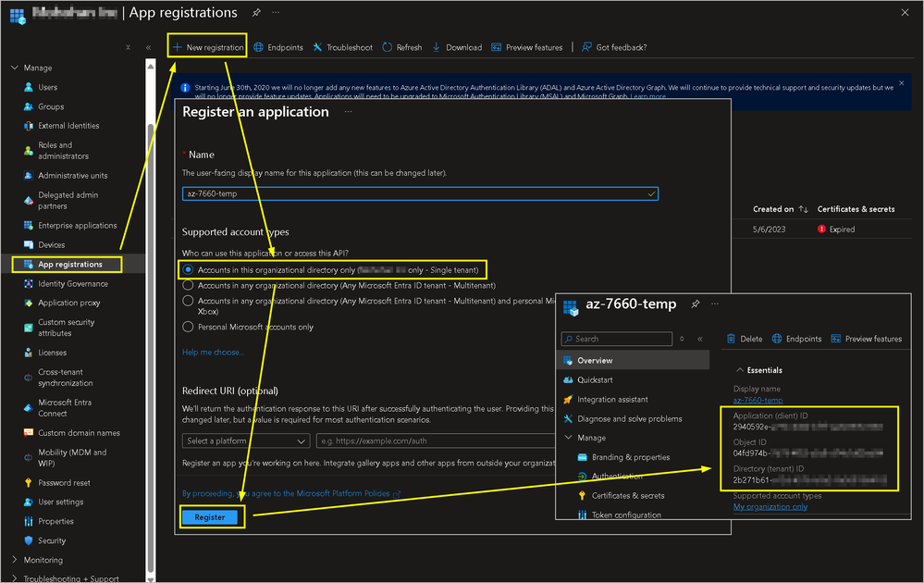Pin the az-7660-temp blade
This screenshot has height=583, width=924.
click(696, 304)
